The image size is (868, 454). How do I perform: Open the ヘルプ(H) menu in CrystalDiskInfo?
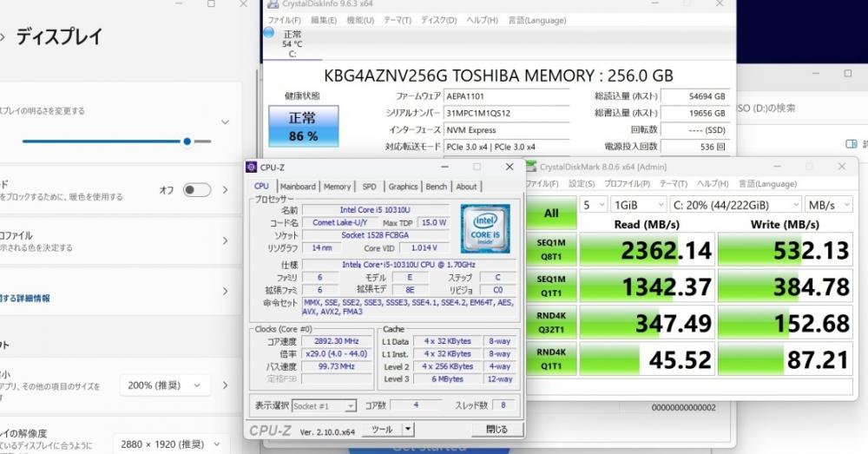(482, 21)
